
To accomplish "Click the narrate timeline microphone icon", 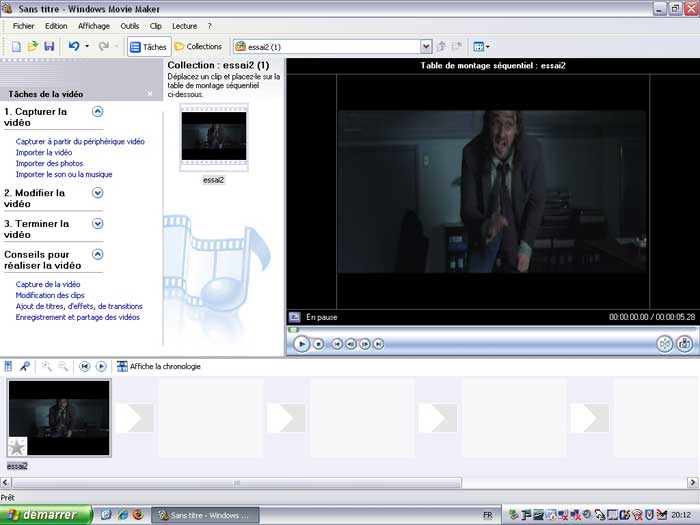I will click(25, 367).
